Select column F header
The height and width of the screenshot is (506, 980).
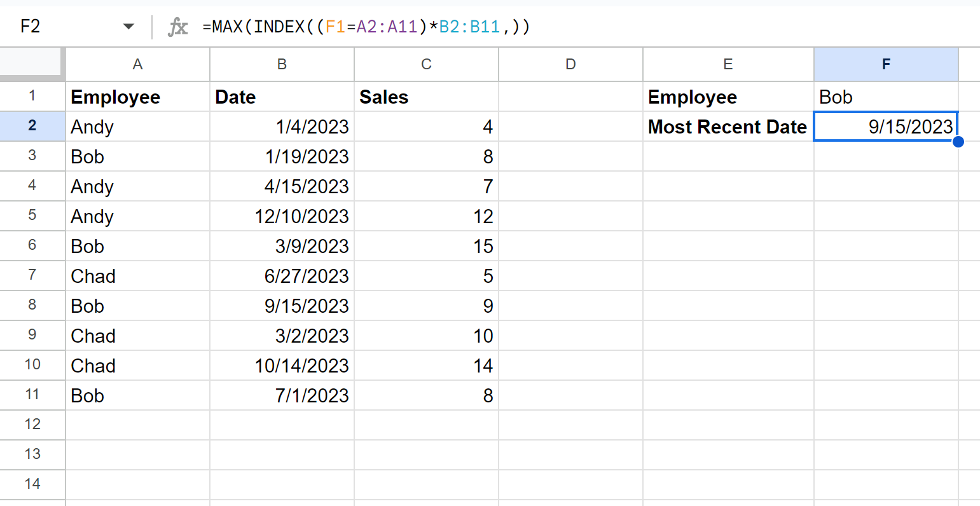click(886, 64)
